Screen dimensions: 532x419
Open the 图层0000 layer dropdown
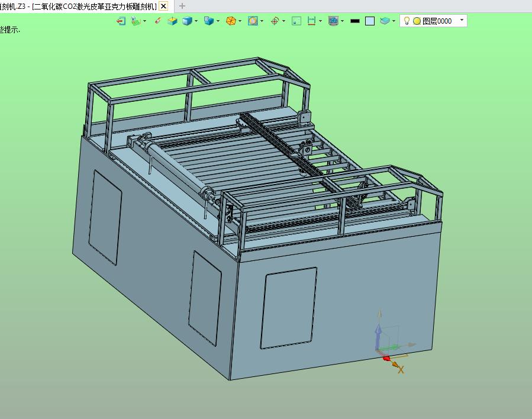(462, 20)
